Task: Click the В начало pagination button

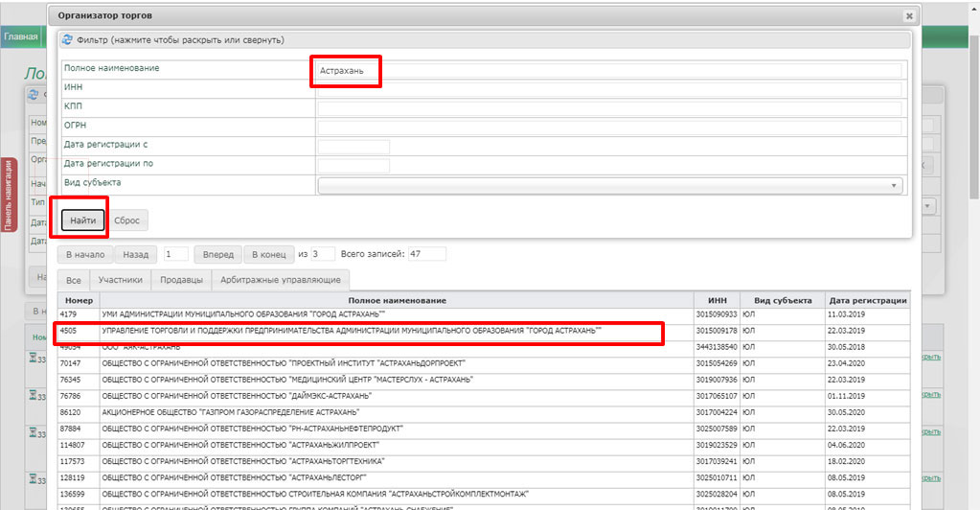Action: (86, 255)
